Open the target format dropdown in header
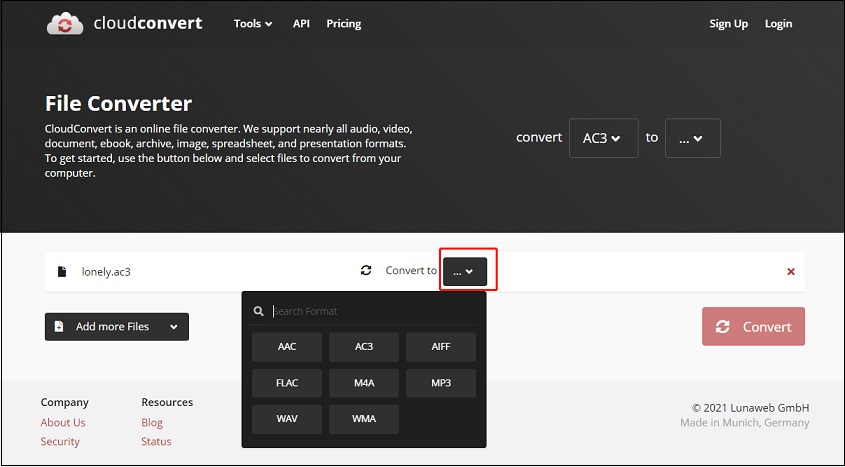845x467 pixels. (x=692, y=138)
